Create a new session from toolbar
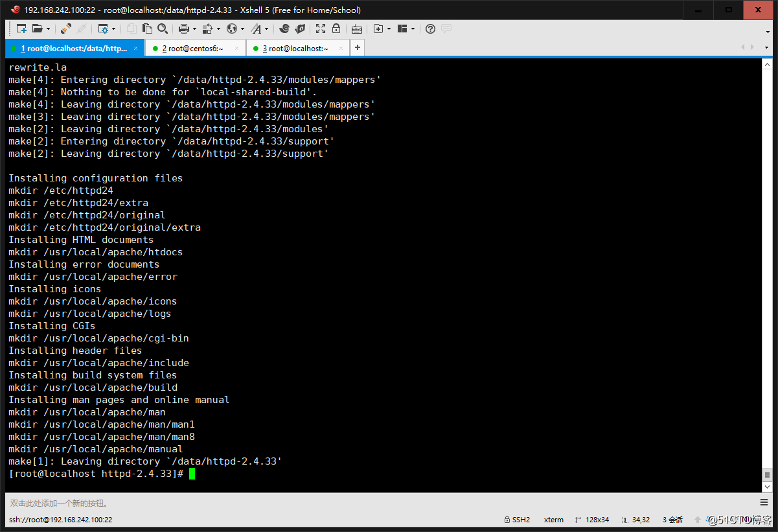778x532 pixels. (x=21, y=29)
